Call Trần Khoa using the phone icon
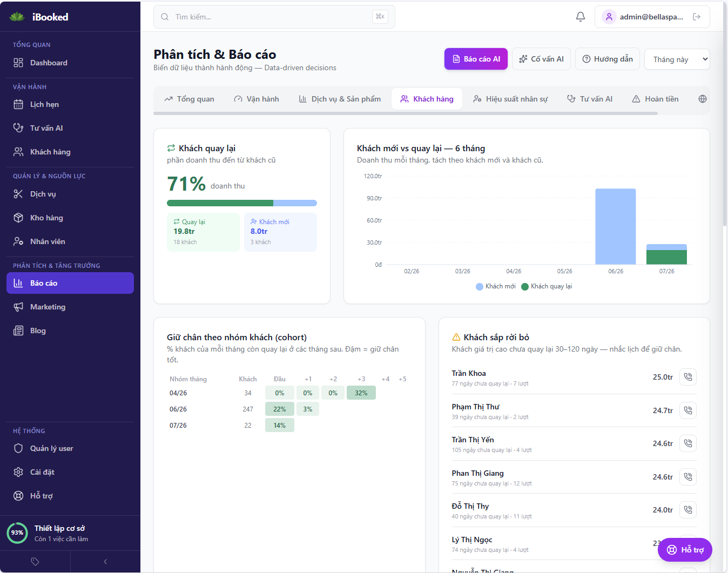Viewport: 728px width, 573px height. tap(688, 377)
